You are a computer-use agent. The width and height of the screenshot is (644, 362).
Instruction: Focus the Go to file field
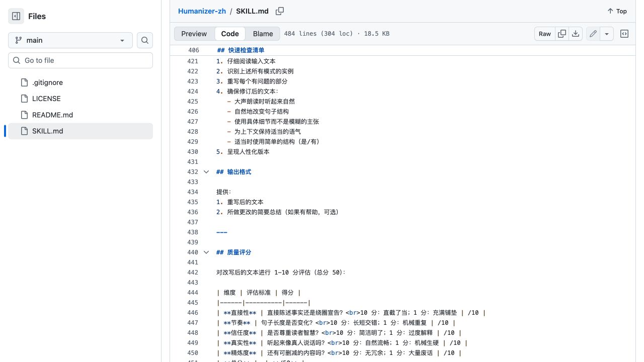(x=80, y=60)
